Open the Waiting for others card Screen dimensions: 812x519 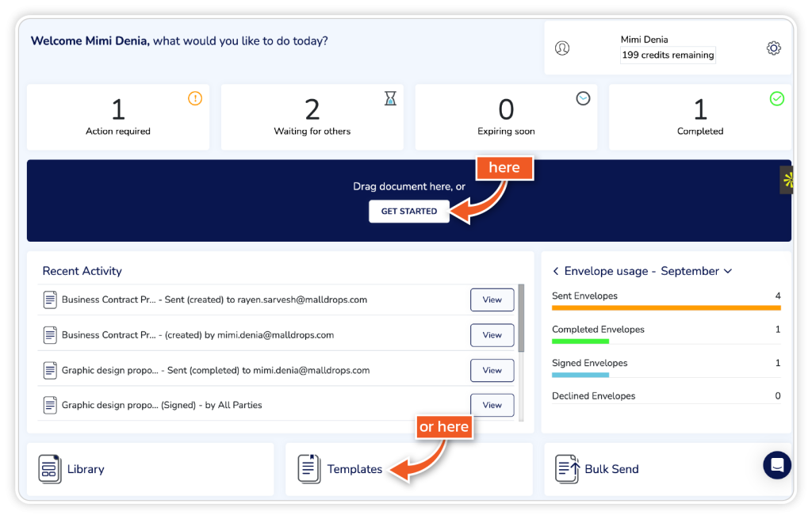tap(312, 117)
